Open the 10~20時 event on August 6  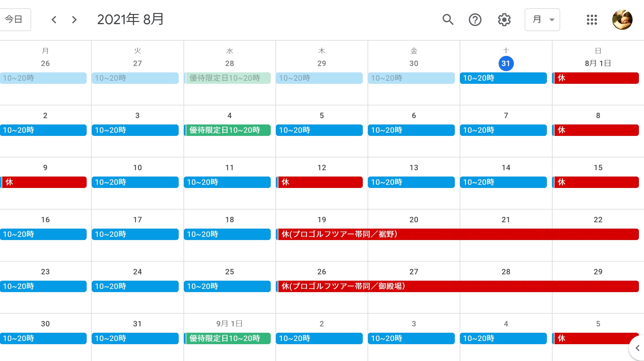pyautogui.click(x=411, y=130)
